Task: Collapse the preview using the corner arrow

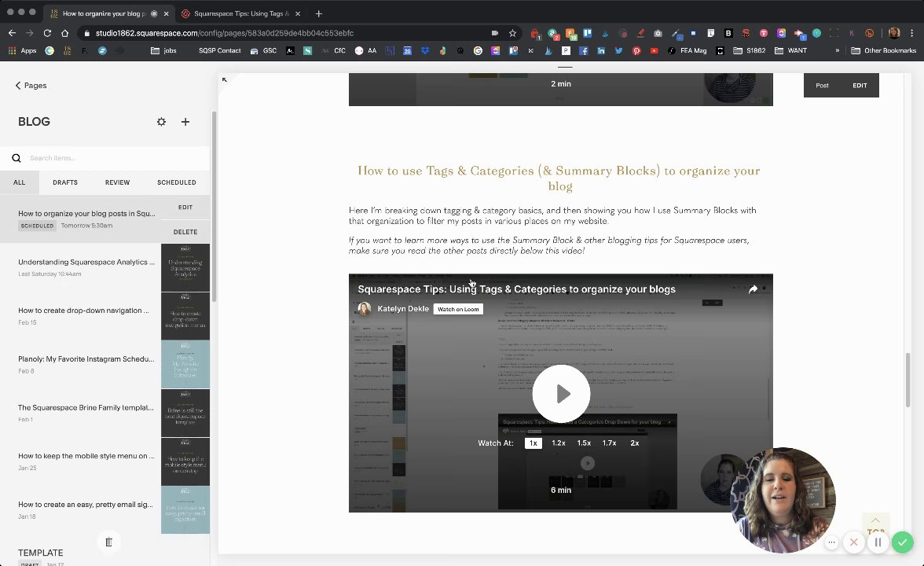Action: click(225, 79)
